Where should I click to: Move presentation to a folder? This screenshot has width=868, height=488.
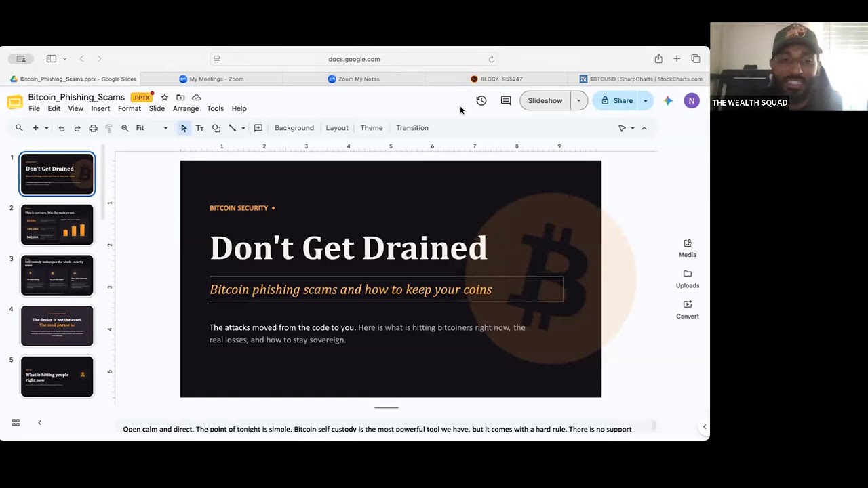(180, 98)
